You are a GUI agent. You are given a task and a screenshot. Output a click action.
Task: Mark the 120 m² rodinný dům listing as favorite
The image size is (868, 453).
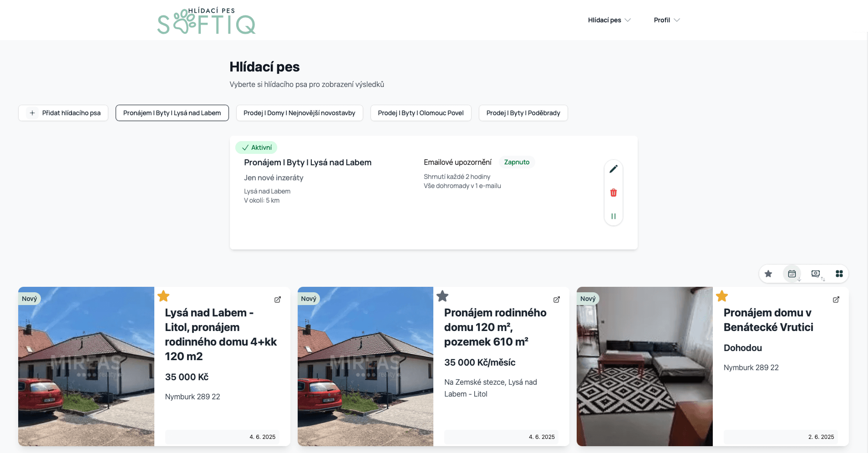pyautogui.click(x=442, y=296)
